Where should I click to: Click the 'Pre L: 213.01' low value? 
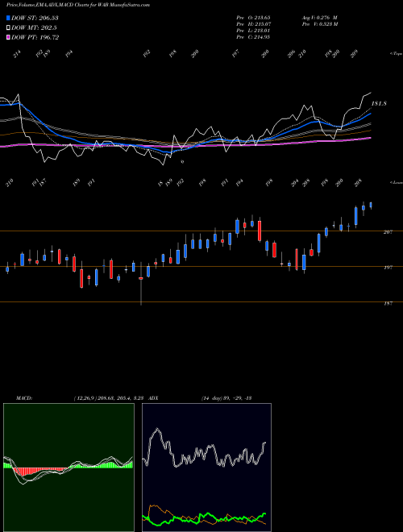[x=253, y=31]
